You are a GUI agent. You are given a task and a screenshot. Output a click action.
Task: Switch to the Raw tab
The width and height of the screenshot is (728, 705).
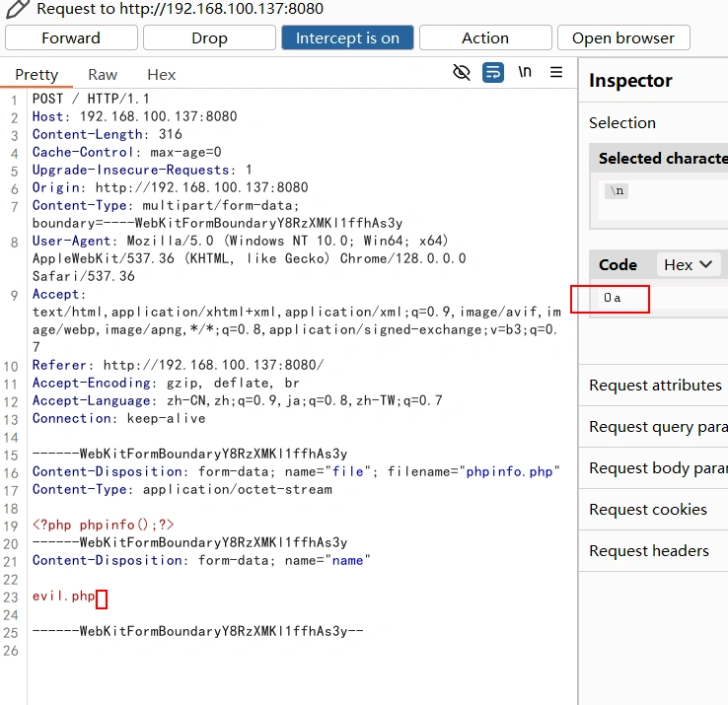[103, 75]
